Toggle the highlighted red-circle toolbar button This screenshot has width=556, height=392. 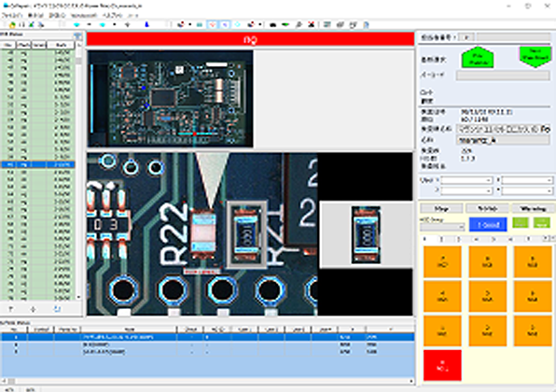[x=213, y=24]
